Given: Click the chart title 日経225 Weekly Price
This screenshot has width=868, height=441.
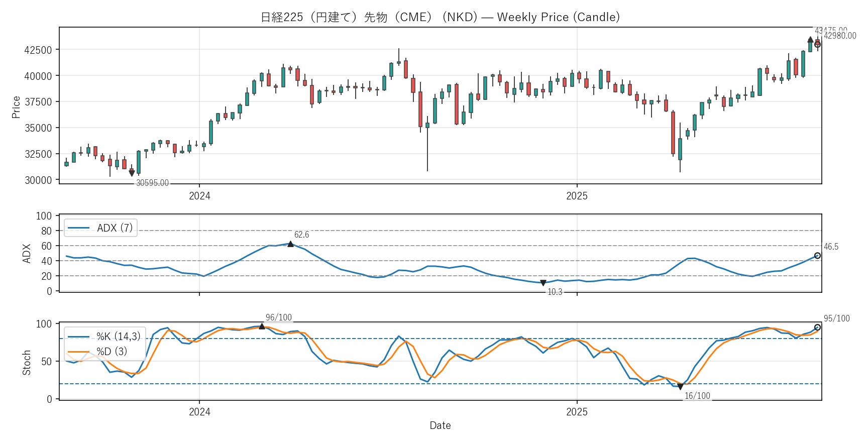Looking at the screenshot, I should click(x=440, y=17).
